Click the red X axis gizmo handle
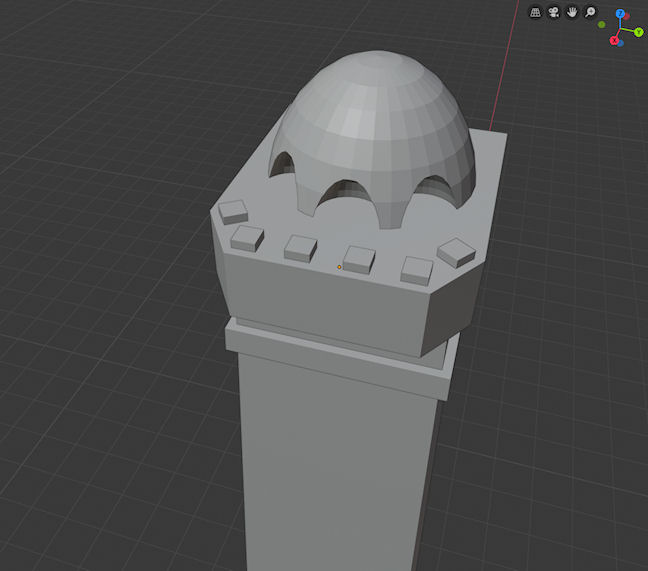The image size is (648, 571). [x=614, y=40]
